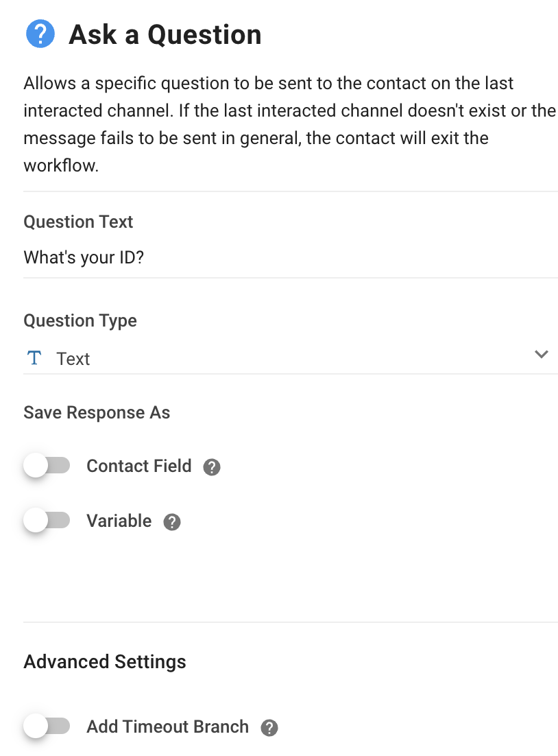Click the blue question mark header icon
This screenshot has height=756, width=558.
pyautogui.click(x=40, y=34)
